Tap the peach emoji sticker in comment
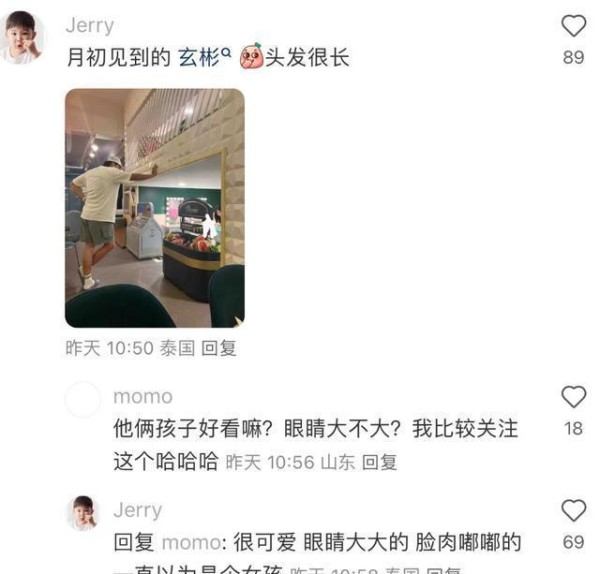600x574 pixels. tap(251, 57)
